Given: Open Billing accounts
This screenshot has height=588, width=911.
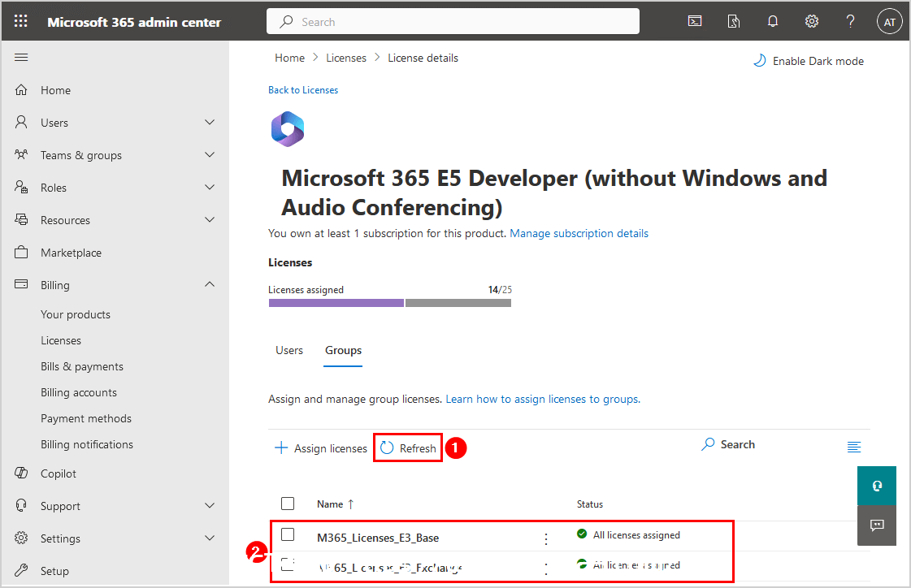Looking at the screenshot, I should click(79, 393).
